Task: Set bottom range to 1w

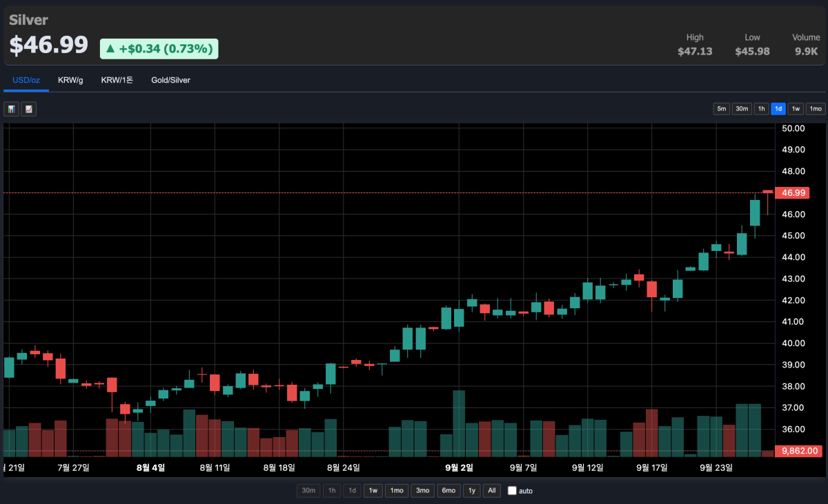Action: [373, 491]
